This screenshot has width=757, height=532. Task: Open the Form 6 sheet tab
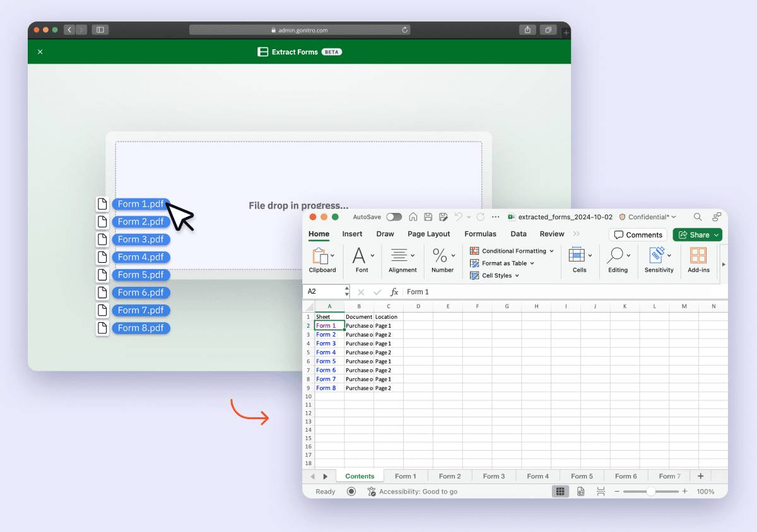pyautogui.click(x=626, y=477)
